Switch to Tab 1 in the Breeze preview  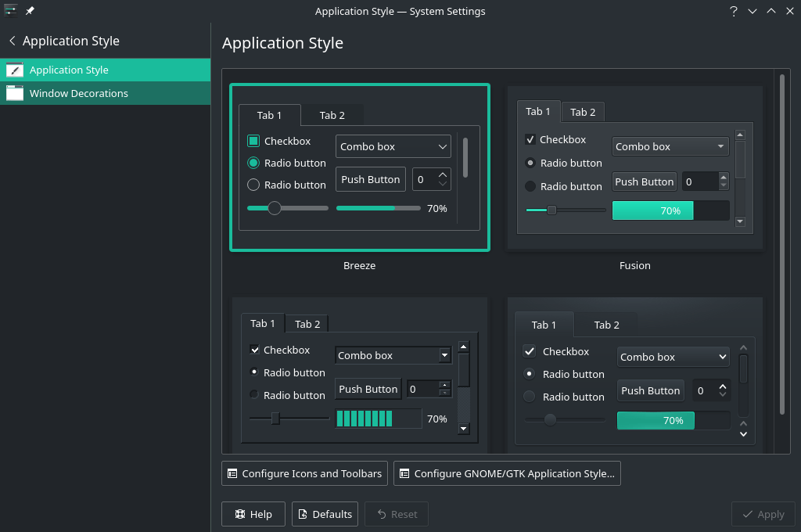point(269,116)
